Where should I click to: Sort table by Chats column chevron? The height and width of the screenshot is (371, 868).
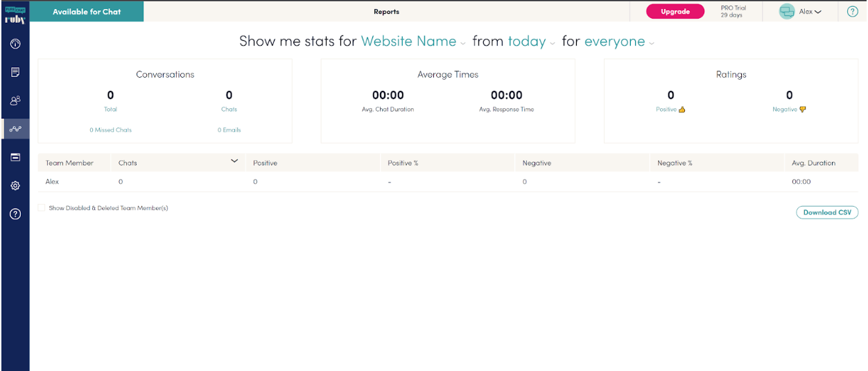point(234,162)
